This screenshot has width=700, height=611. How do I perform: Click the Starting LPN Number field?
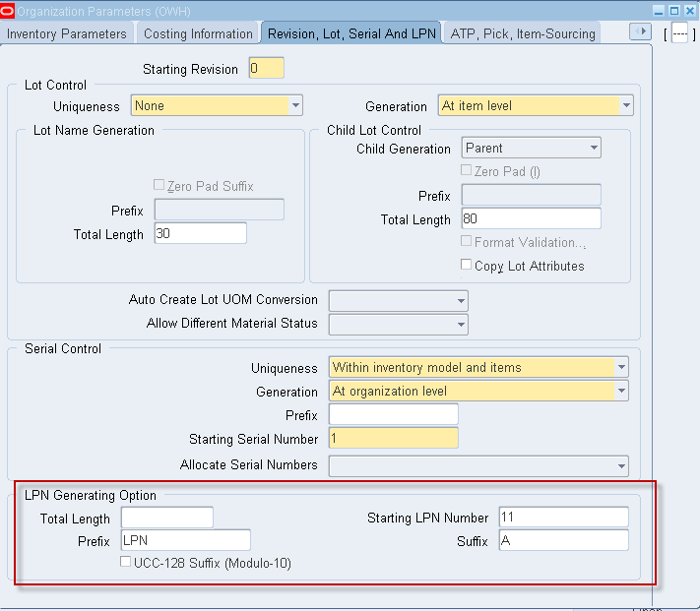tap(564, 518)
